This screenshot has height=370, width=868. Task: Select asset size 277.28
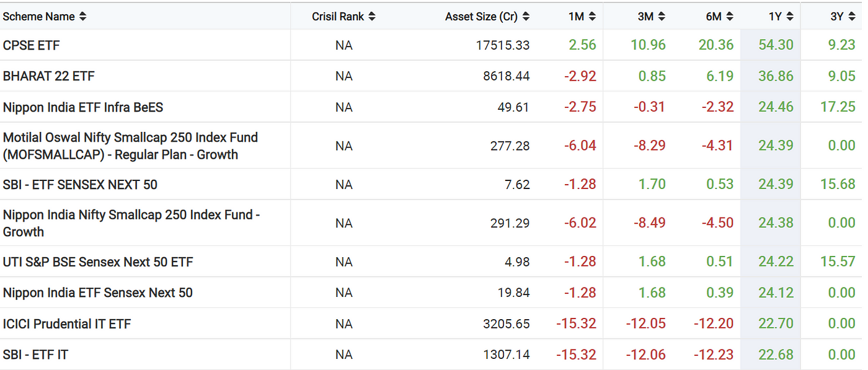coord(510,146)
